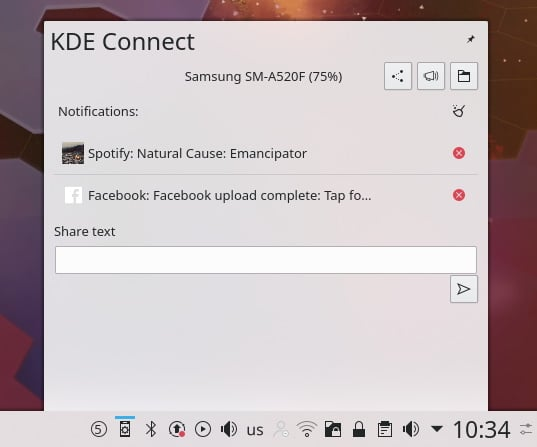Dismiss all notifications with broom icon
This screenshot has width=537, height=447.
[x=459, y=111]
